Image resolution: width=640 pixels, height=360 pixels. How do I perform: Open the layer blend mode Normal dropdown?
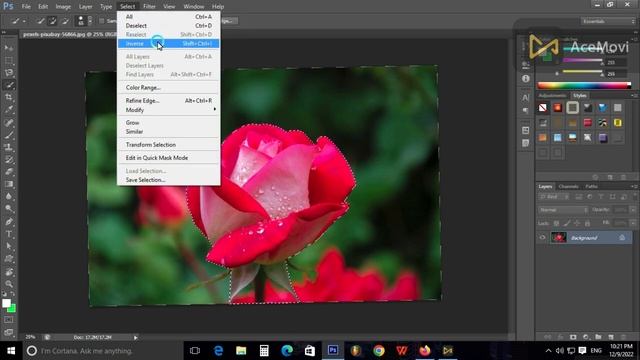(563, 210)
